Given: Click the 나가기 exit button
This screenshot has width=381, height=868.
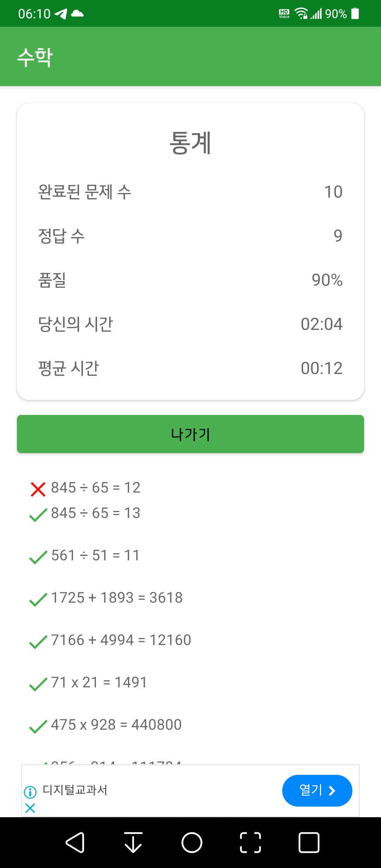Looking at the screenshot, I should [x=190, y=434].
